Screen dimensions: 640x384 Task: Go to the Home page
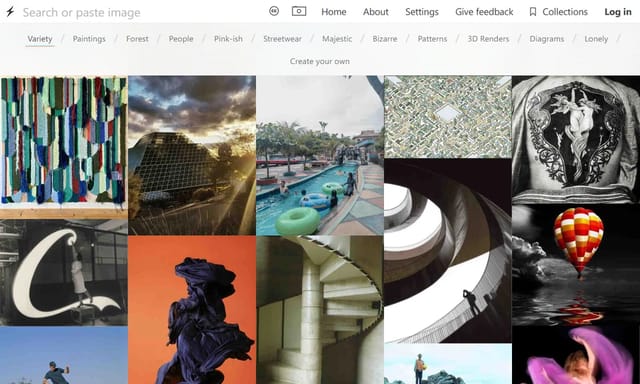pos(333,12)
